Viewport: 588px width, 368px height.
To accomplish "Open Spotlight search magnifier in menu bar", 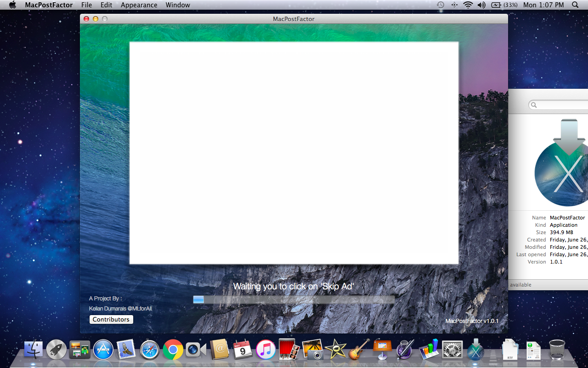I will click(x=575, y=5).
